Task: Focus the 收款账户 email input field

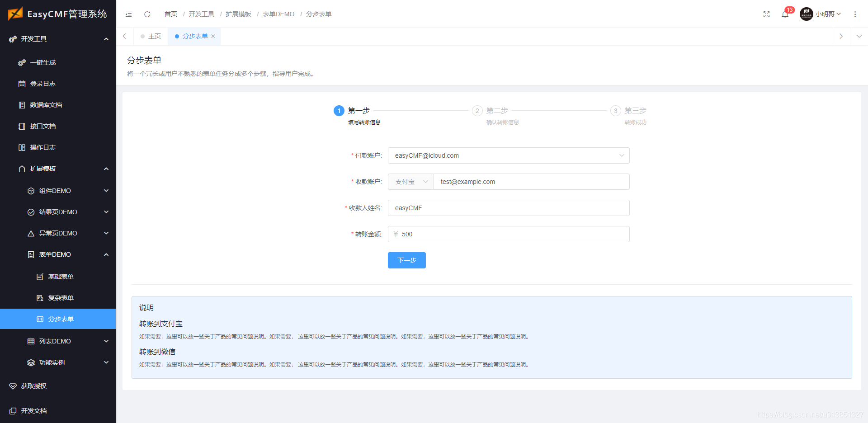Action: [x=532, y=182]
